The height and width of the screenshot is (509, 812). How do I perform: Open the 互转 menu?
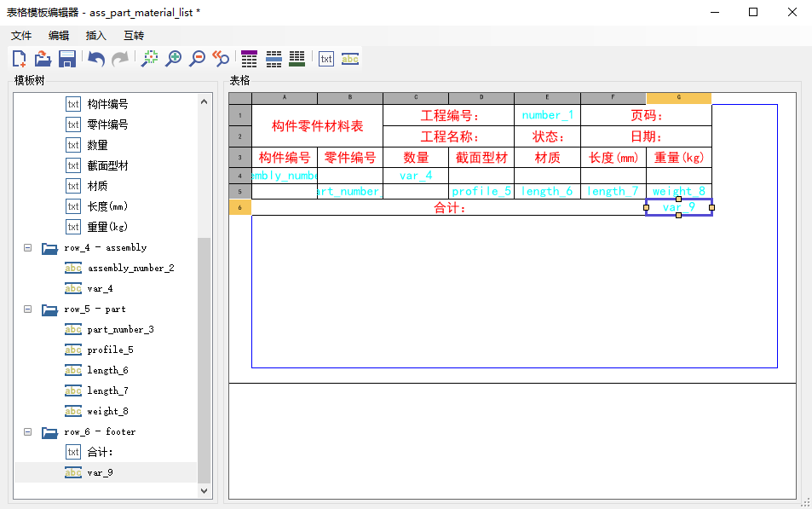point(134,35)
